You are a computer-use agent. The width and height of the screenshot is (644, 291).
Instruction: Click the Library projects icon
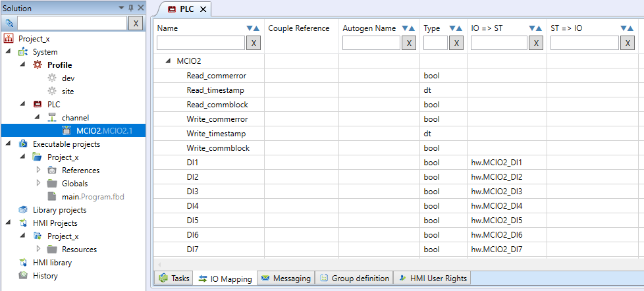pos(23,210)
